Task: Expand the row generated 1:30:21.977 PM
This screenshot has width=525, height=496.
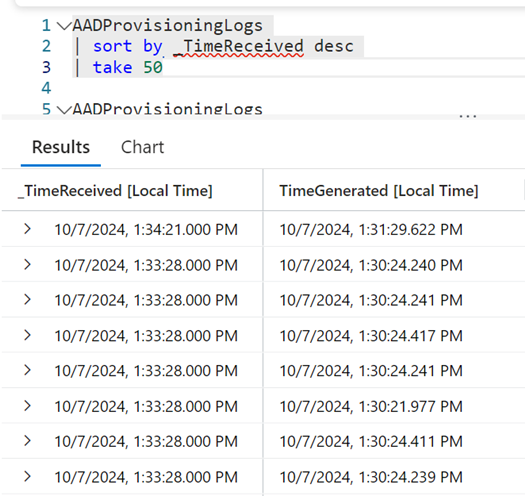Action: click(x=27, y=406)
